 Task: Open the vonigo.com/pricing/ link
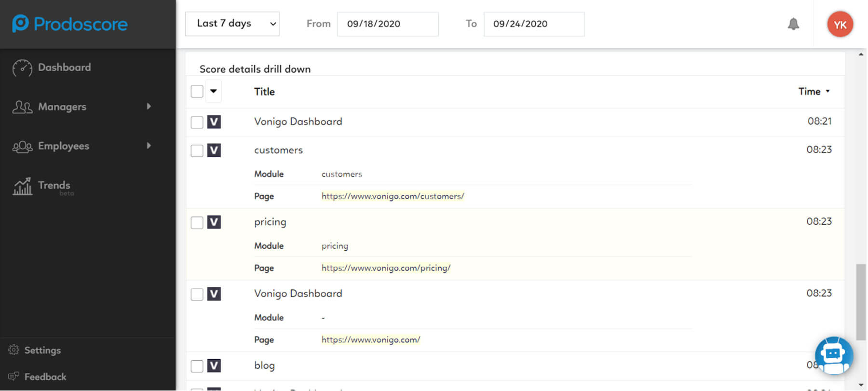386,268
